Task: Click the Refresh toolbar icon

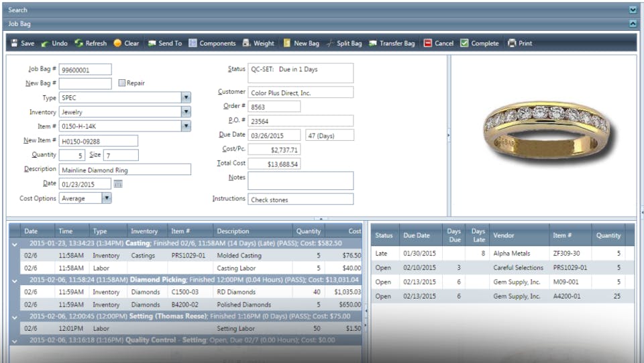Action: click(78, 43)
